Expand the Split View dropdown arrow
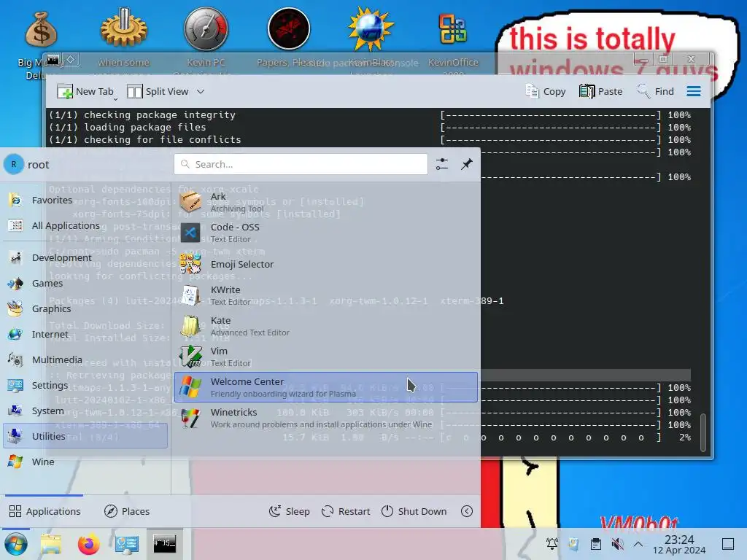The height and width of the screenshot is (560, 747). point(201,91)
